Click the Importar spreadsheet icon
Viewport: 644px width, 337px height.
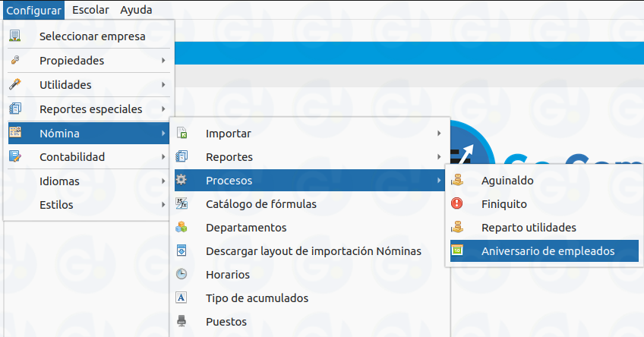[182, 133]
